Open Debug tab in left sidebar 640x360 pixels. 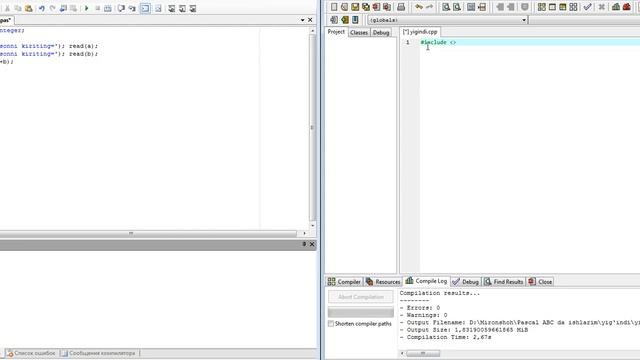tap(381, 32)
